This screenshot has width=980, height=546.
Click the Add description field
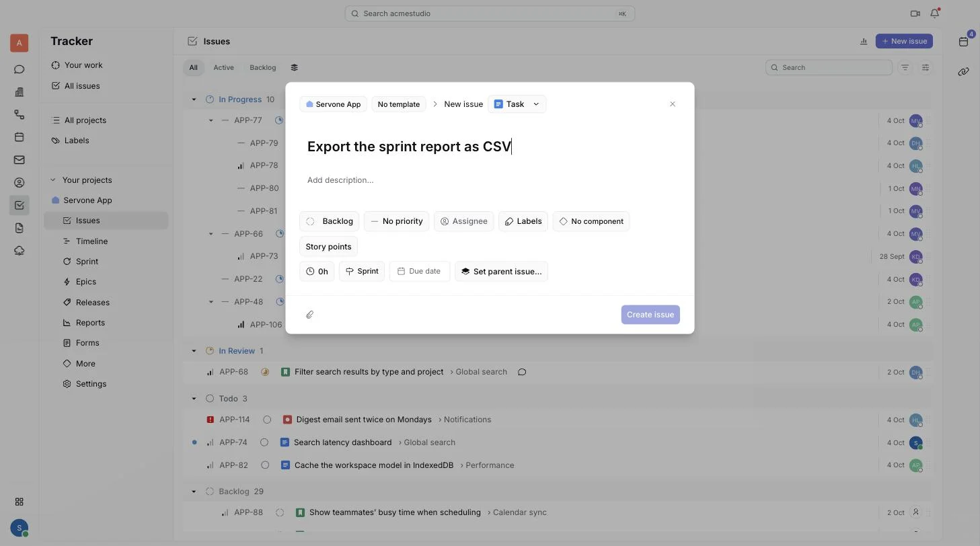490,180
